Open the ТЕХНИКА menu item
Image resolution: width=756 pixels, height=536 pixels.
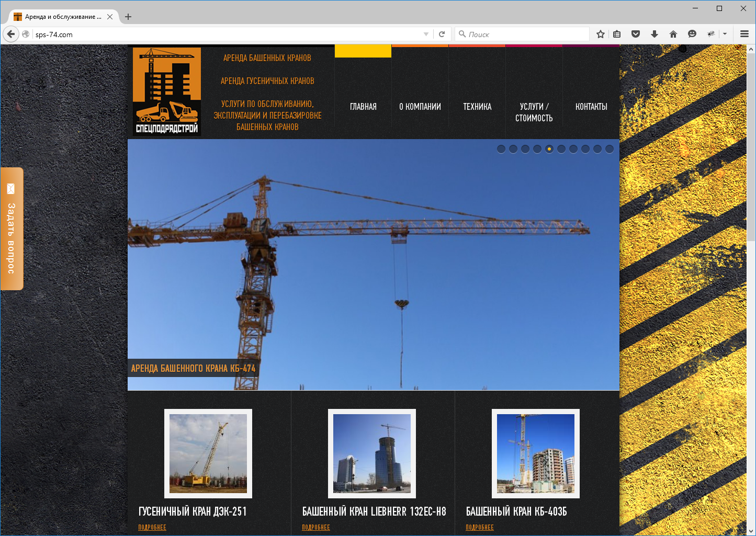[477, 107]
